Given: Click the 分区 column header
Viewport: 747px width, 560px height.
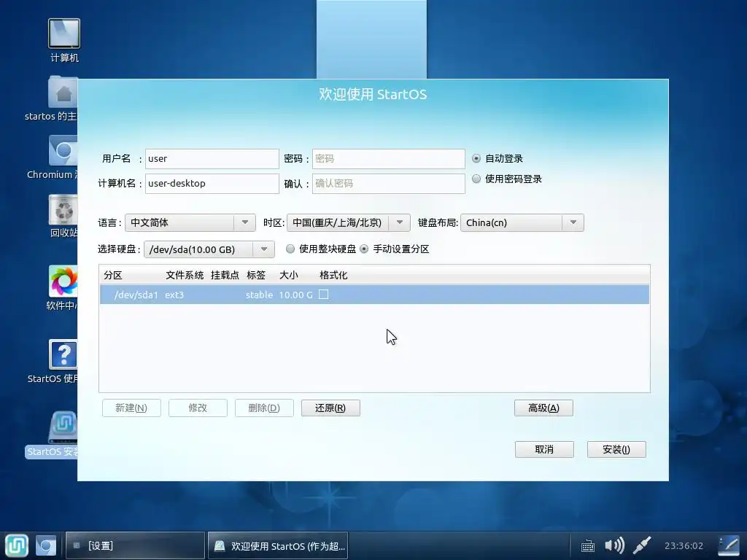Looking at the screenshot, I should pyautogui.click(x=113, y=275).
